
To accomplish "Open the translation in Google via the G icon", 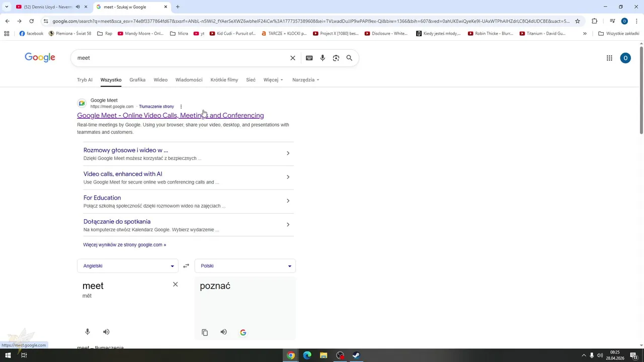I will pyautogui.click(x=243, y=332).
